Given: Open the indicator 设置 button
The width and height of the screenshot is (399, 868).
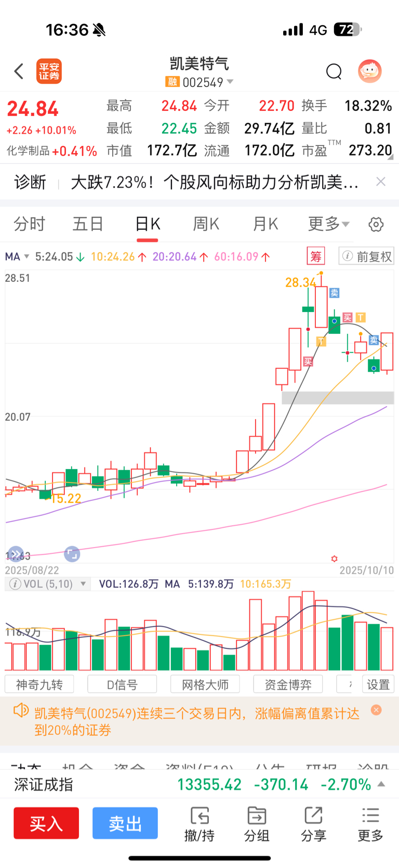Looking at the screenshot, I should click(x=378, y=684).
